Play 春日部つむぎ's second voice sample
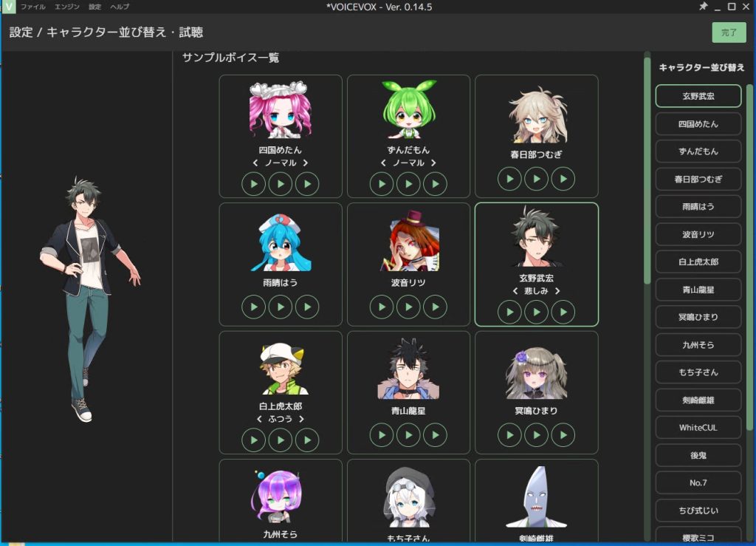756x546 pixels. click(x=537, y=179)
